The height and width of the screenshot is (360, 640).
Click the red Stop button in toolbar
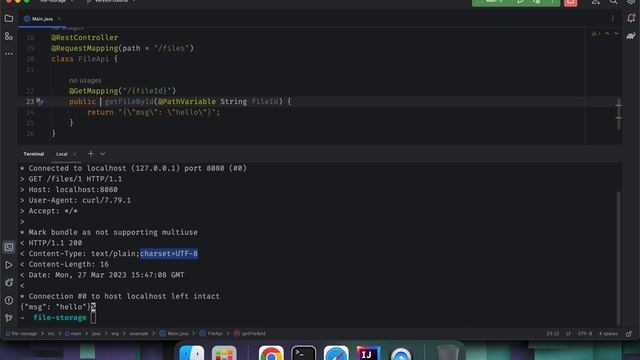click(571, 2)
